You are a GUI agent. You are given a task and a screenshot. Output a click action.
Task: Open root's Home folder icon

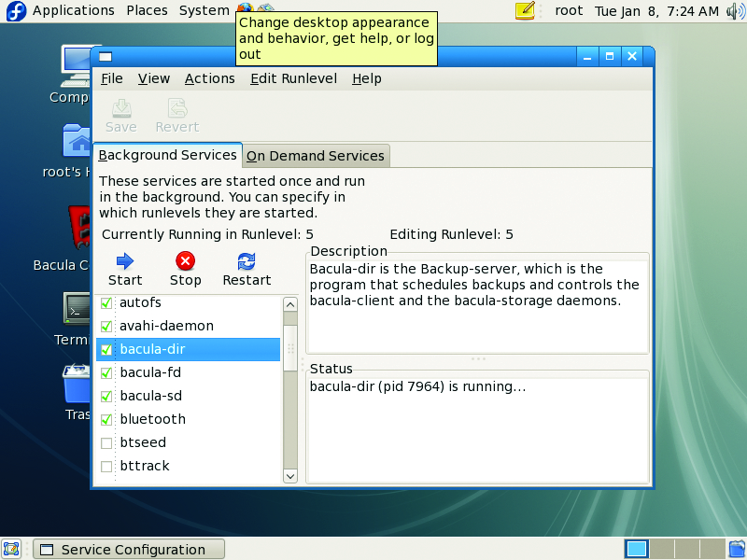coord(77,141)
